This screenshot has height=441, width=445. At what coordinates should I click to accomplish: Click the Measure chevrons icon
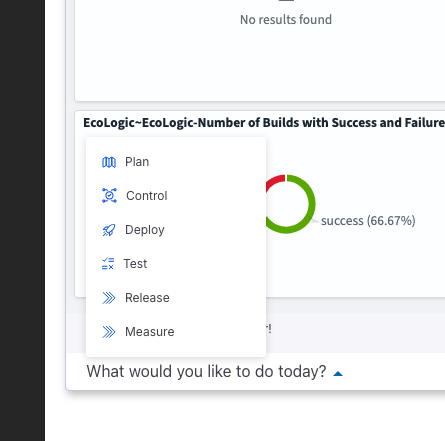click(109, 332)
